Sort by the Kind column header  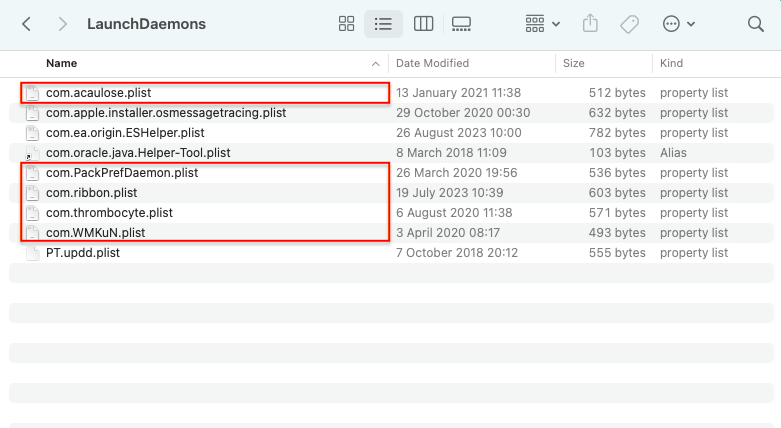[x=671, y=63]
